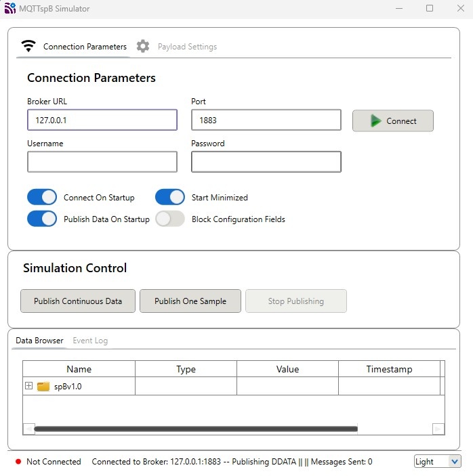Click the gear icon for Payload Settings
Image resolution: width=473 pixels, height=476 pixels.
point(143,46)
